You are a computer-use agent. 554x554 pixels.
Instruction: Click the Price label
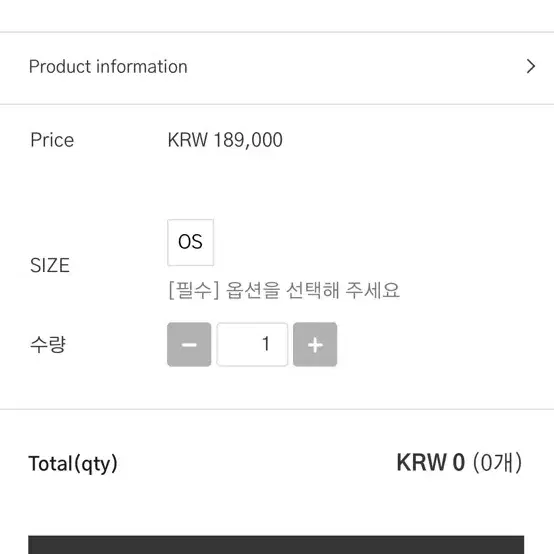52,140
